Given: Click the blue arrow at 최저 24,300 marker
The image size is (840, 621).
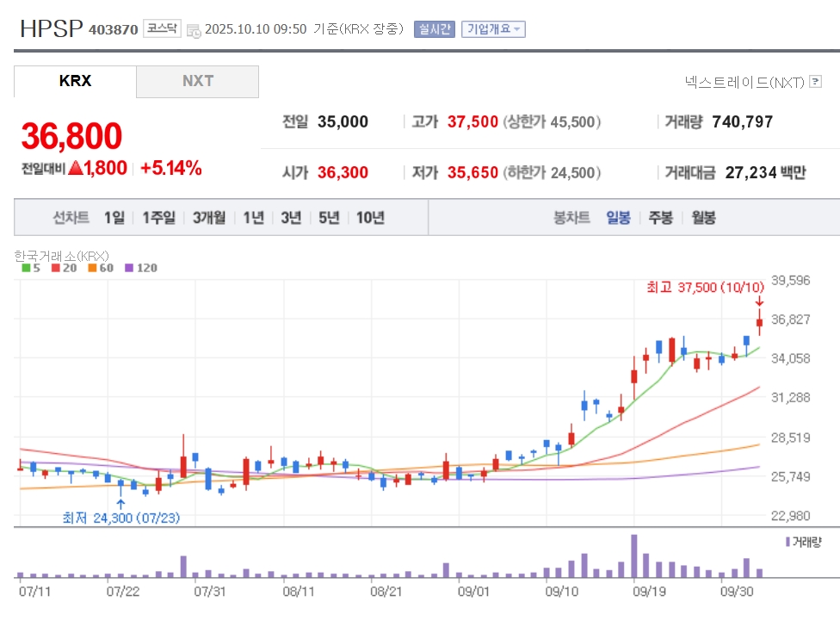Looking at the screenshot, I should [x=120, y=503].
